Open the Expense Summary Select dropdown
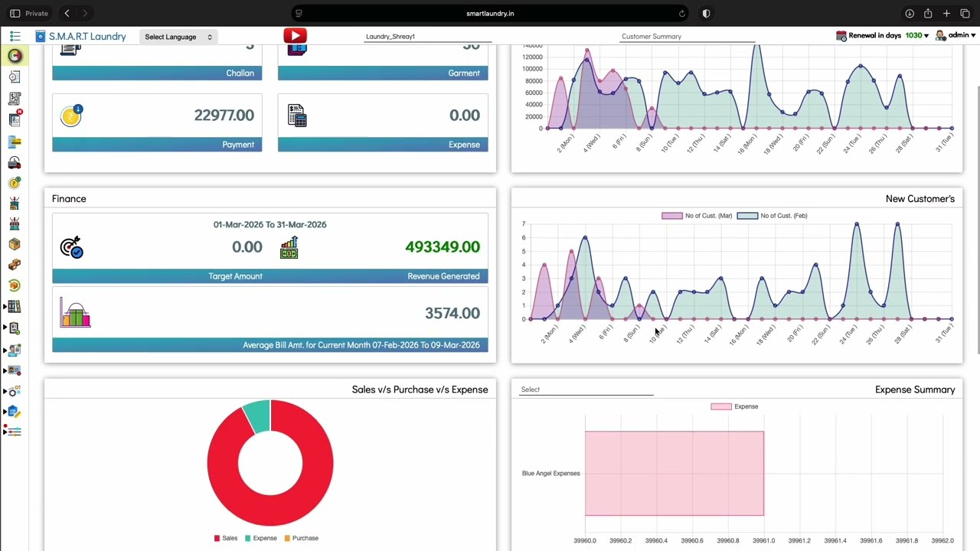The image size is (980, 551). click(x=586, y=390)
